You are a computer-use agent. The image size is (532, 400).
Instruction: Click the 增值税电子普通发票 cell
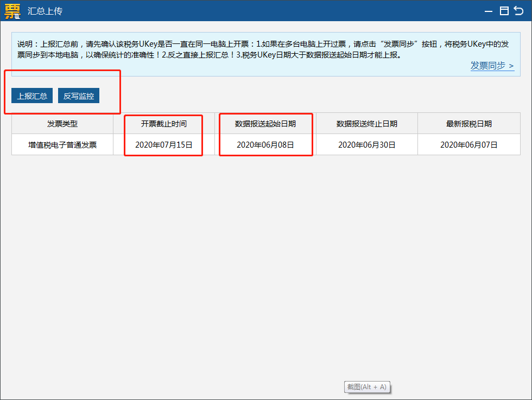[62, 145]
